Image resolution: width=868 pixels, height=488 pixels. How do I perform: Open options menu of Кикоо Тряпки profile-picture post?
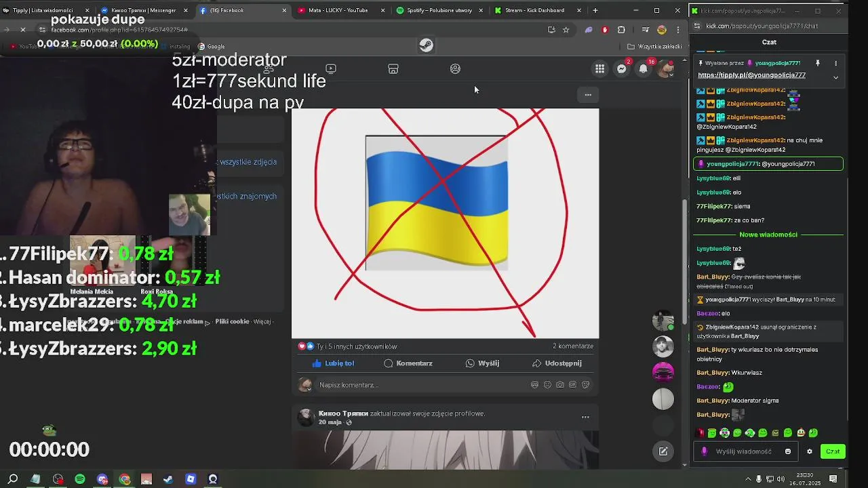[585, 417]
